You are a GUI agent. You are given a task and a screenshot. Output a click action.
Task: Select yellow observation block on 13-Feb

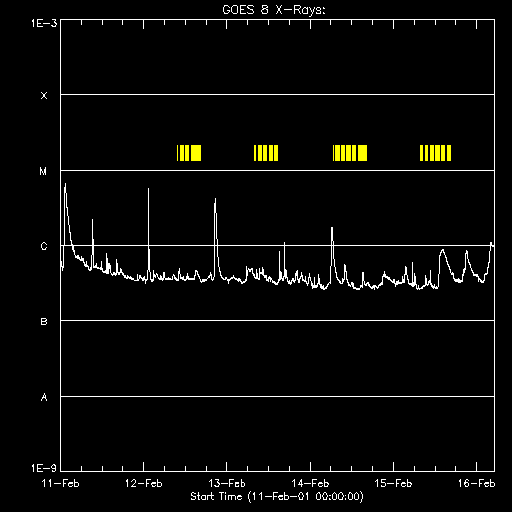[x=266, y=153]
